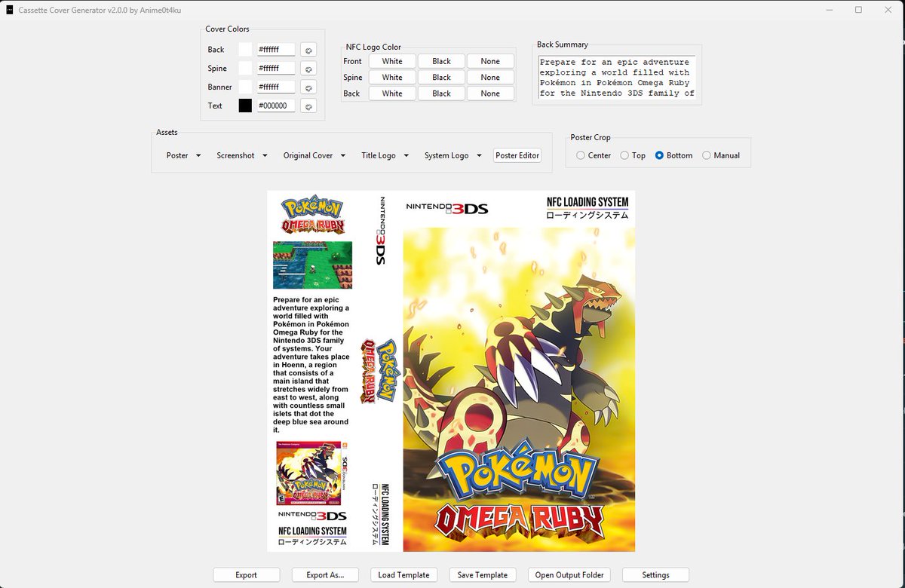Screen dimensions: 905x588
Task: Set Front NFC logo to None
Action: 490,61
